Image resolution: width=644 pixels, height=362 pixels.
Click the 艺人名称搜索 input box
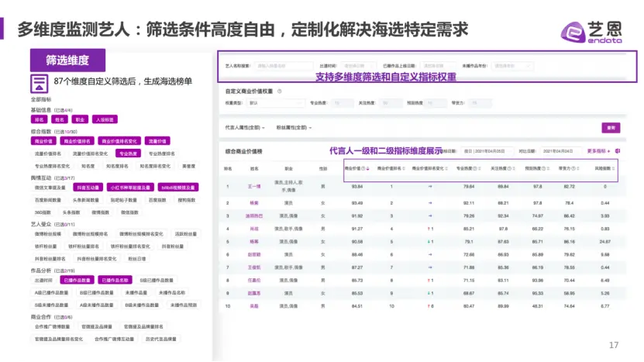click(284, 66)
